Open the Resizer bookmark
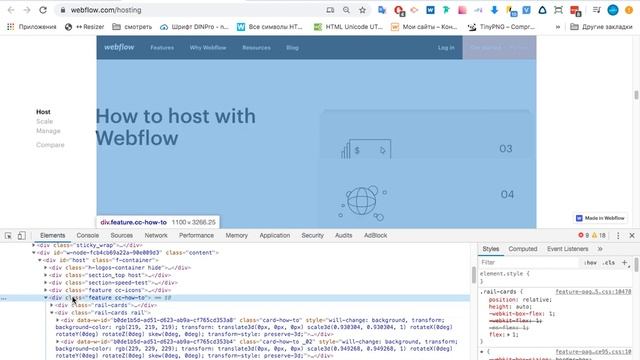The width and height of the screenshot is (640, 360). (85, 27)
